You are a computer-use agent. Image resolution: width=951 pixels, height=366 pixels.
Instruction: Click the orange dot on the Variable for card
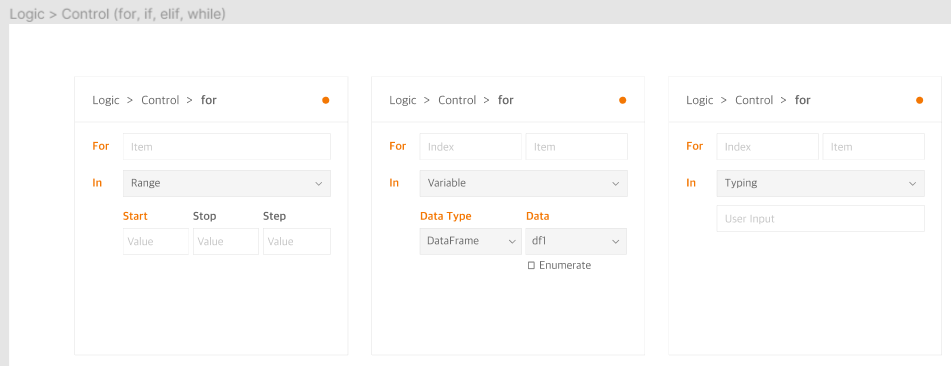pos(622,100)
